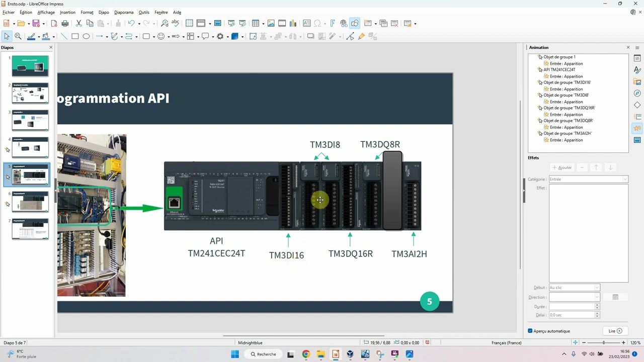Click the Cut scissors icon
The width and height of the screenshot is (644, 362).
[x=78, y=23]
